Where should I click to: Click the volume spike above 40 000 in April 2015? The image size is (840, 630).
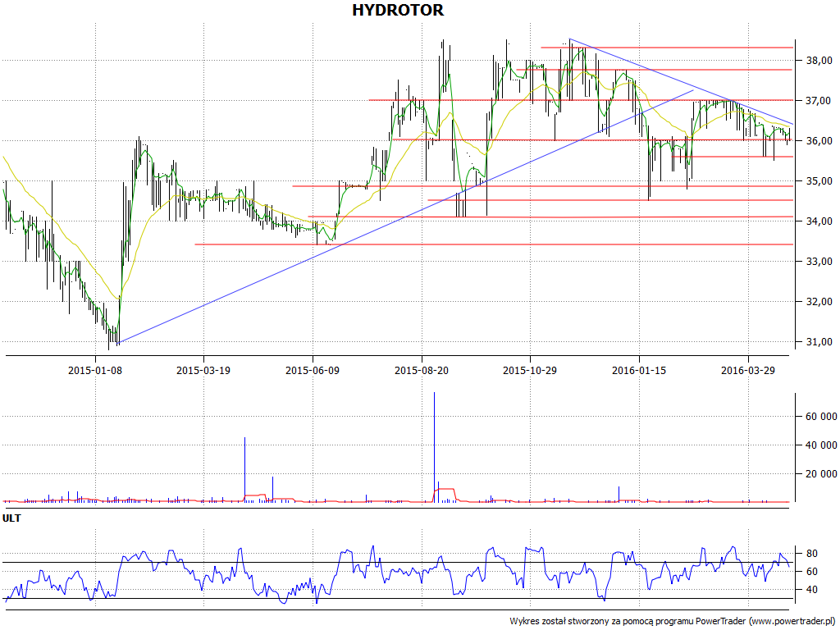click(244, 470)
